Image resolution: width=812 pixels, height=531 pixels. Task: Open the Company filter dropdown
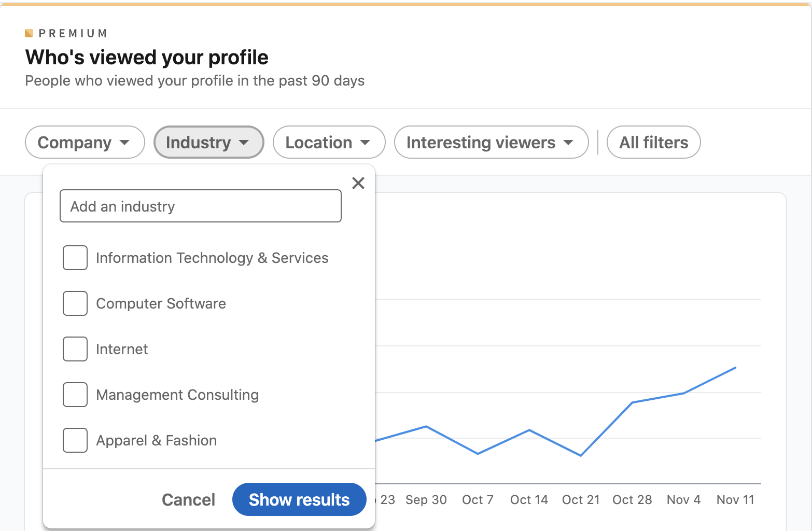85,142
